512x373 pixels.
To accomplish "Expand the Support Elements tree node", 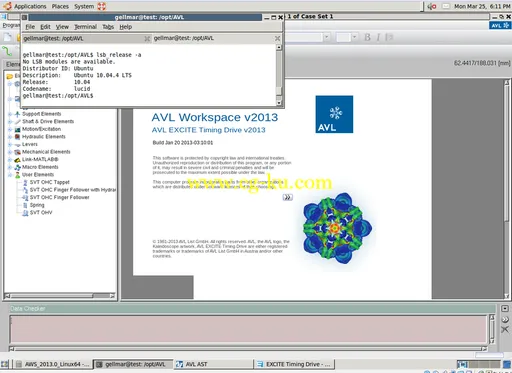I will tap(10, 114).
